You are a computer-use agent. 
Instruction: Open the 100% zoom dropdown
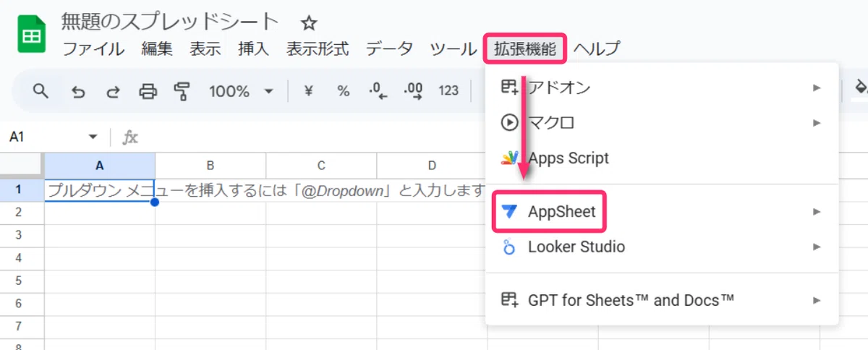pyautogui.click(x=241, y=91)
